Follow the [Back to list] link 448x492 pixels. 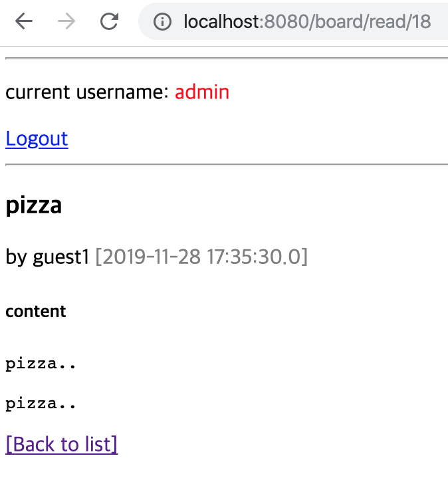pyautogui.click(x=62, y=443)
